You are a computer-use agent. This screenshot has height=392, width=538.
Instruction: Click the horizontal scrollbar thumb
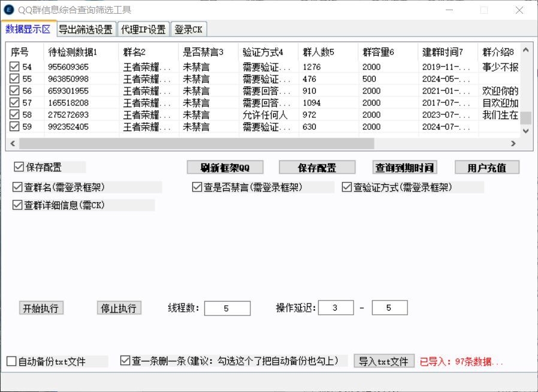(197, 143)
